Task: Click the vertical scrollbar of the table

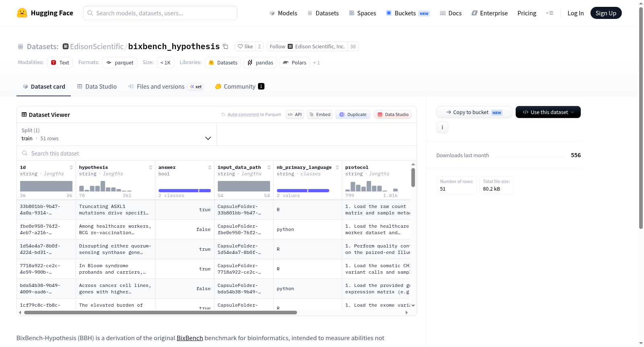Action: coord(413,177)
